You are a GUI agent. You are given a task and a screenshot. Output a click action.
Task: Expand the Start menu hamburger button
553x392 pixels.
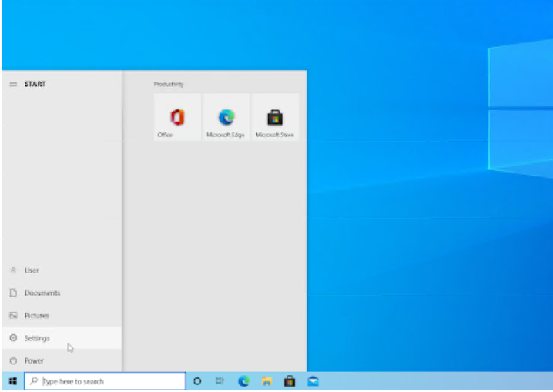click(12, 84)
